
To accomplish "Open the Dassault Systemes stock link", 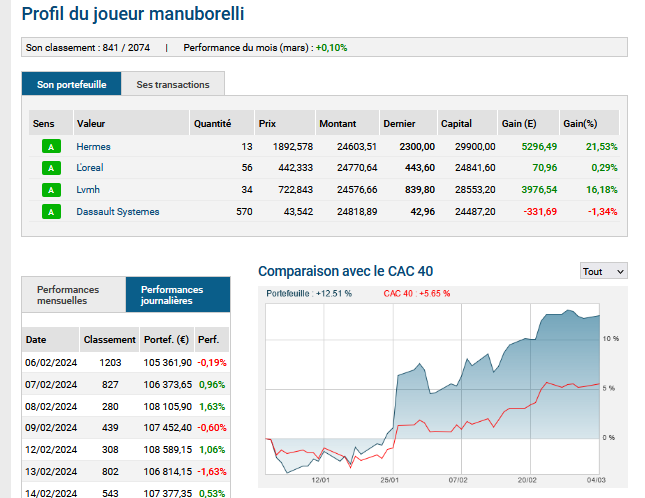I will click(x=118, y=212).
